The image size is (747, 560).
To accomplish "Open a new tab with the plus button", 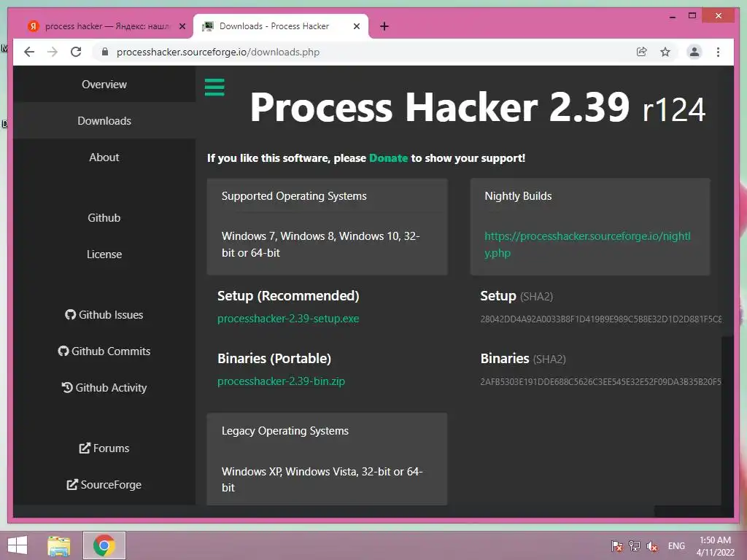I will tap(384, 26).
